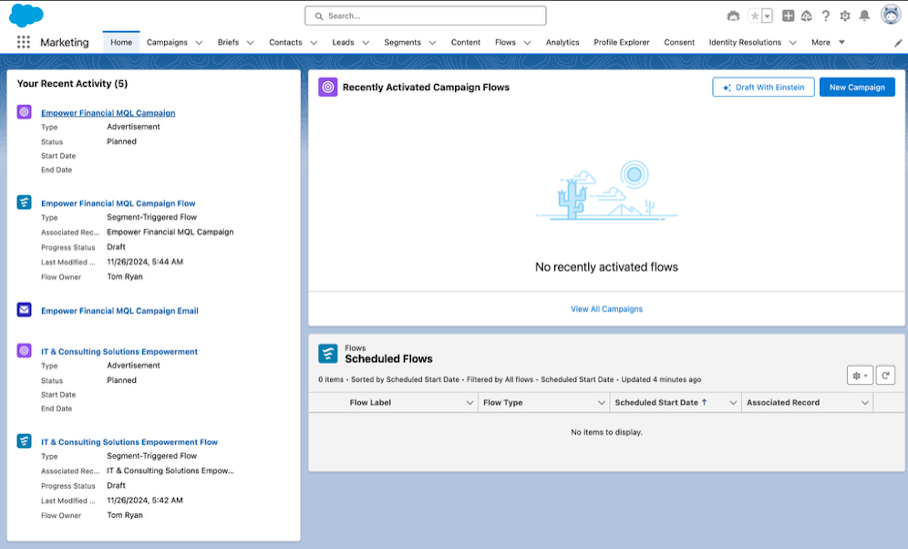The image size is (908, 549).
Task: Open the Profile Explorer tab
Action: 621,42
